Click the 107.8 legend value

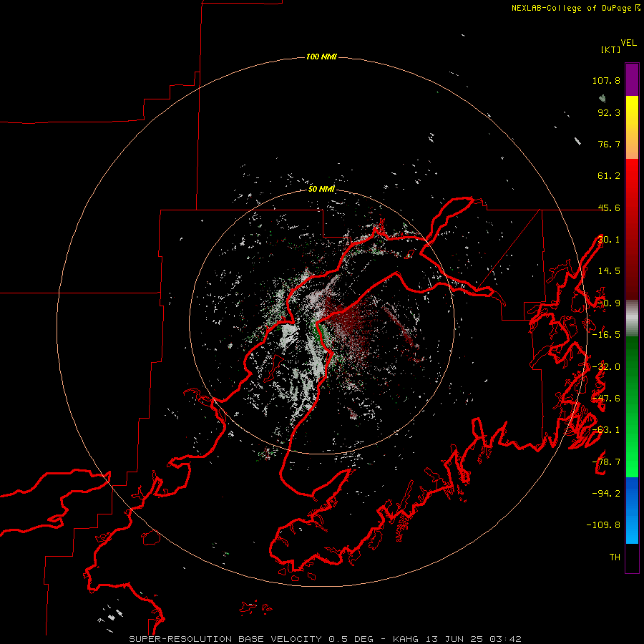tap(606, 80)
